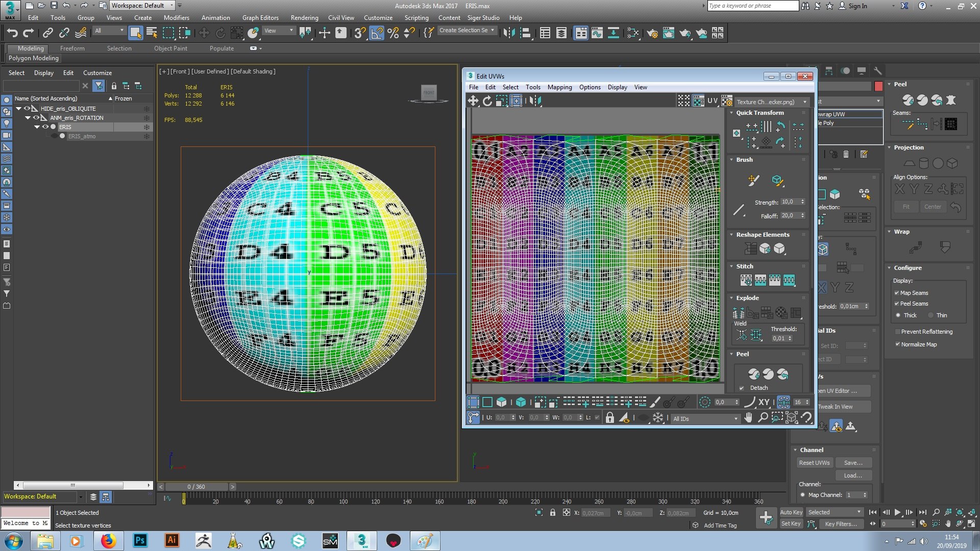Play the animation in timeline controls
Image resolution: width=980 pixels, height=551 pixels.
(897, 512)
